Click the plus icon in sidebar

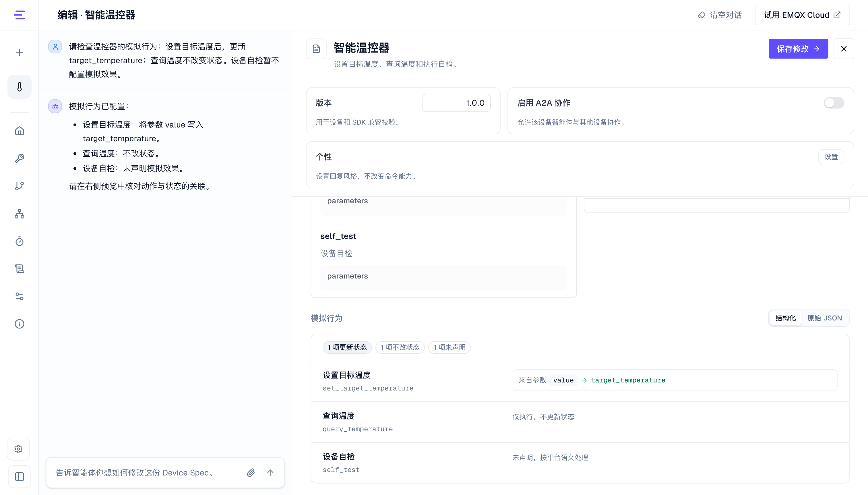pos(19,52)
